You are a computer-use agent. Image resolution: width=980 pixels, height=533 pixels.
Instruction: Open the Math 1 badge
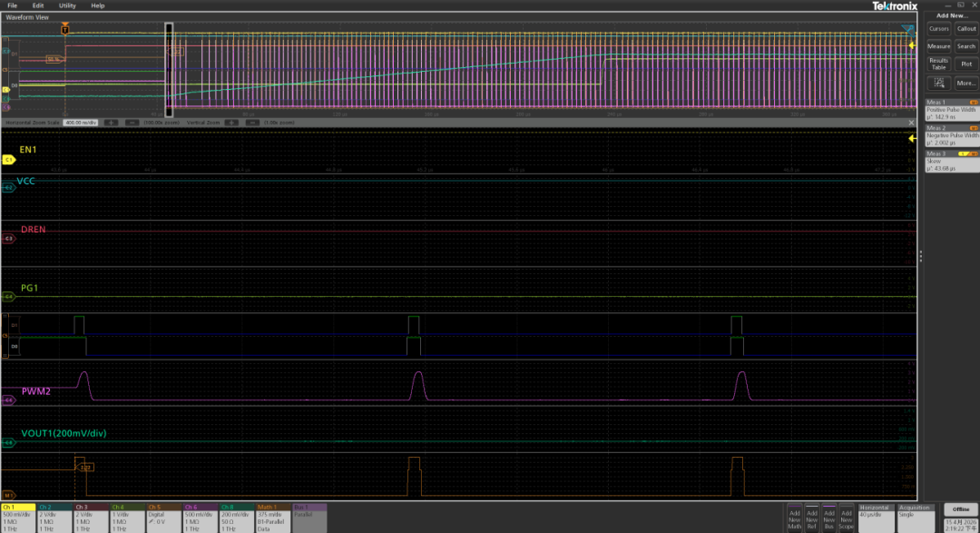pos(272,518)
